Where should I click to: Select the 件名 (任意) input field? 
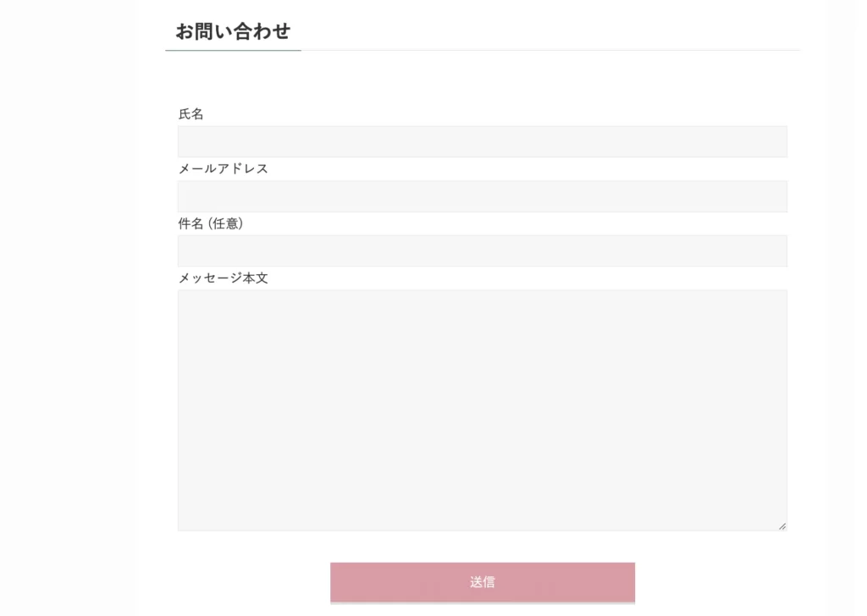click(x=482, y=250)
